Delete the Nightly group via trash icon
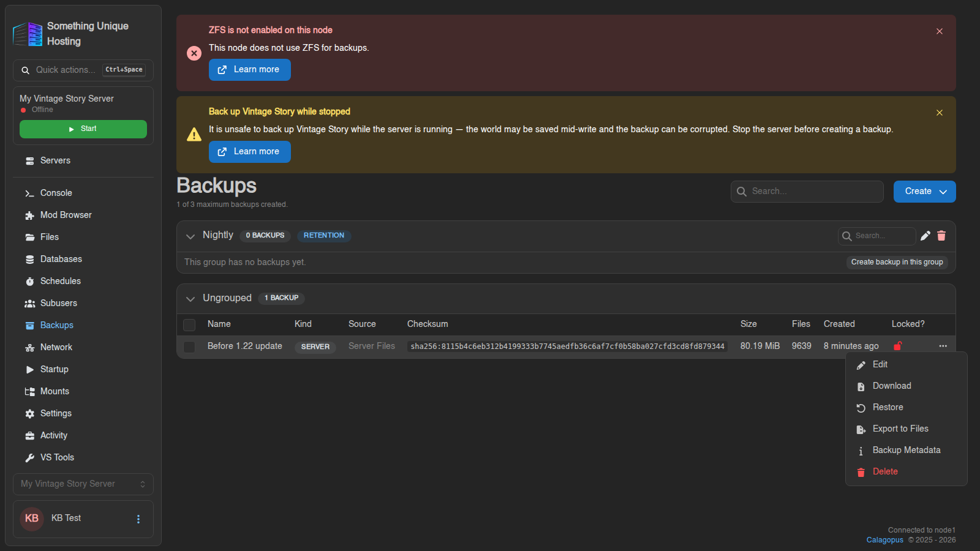The width and height of the screenshot is (980, 551). coord(941,236)
